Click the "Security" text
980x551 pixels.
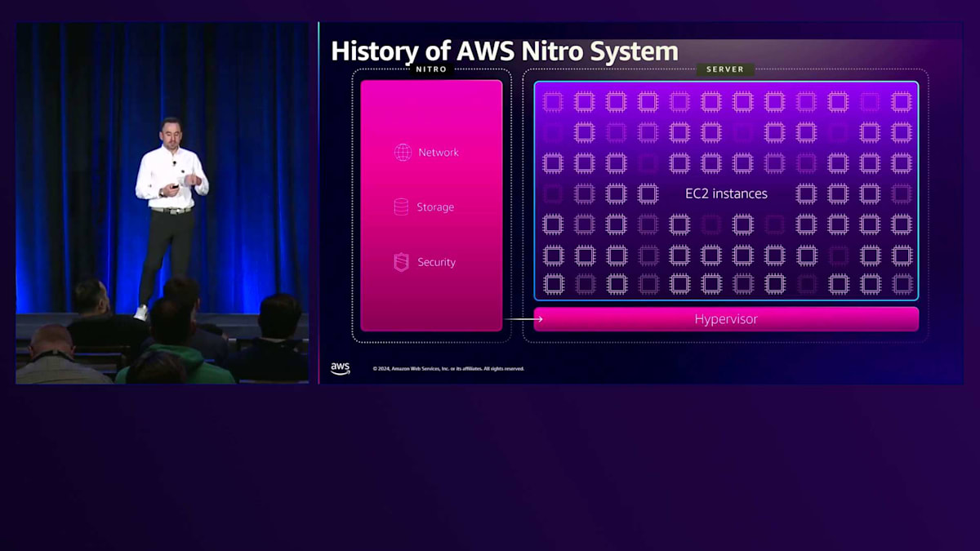coord(437,262)
